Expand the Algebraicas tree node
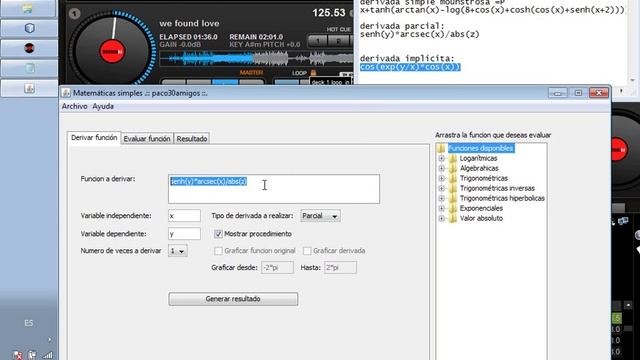 [x=442, y=168]
